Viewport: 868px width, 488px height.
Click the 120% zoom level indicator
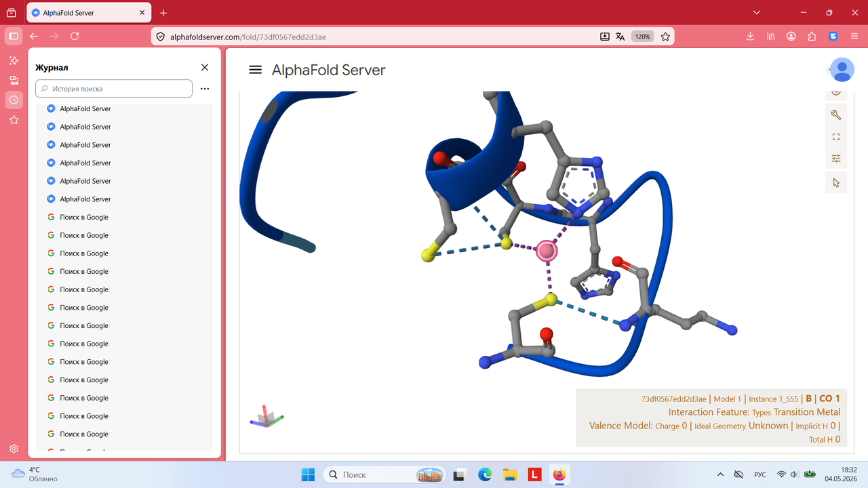pos(642,37)
